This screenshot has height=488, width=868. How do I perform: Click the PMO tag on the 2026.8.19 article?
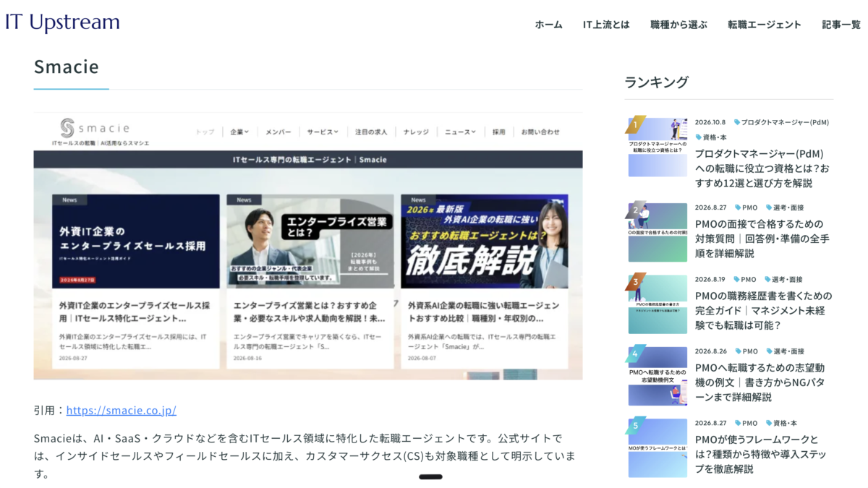[745, 279]
